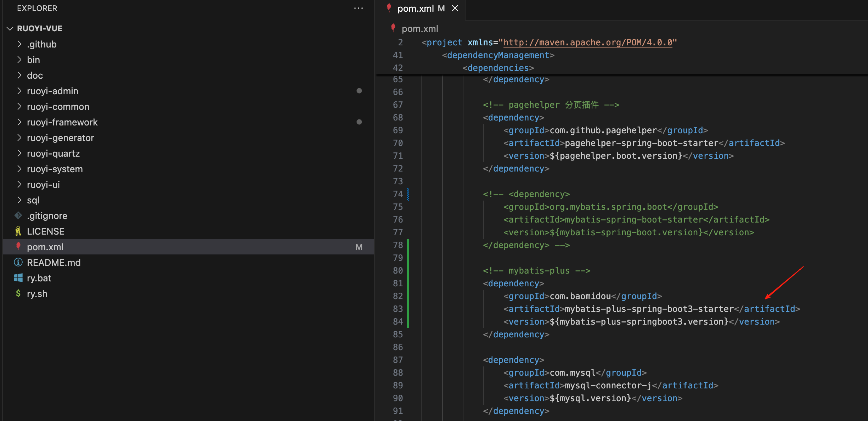The height and width of the screenshot is (421, 868).
Task: Click line number 83 in gutter
Action: pyautogui.click(x=398, y=309)
